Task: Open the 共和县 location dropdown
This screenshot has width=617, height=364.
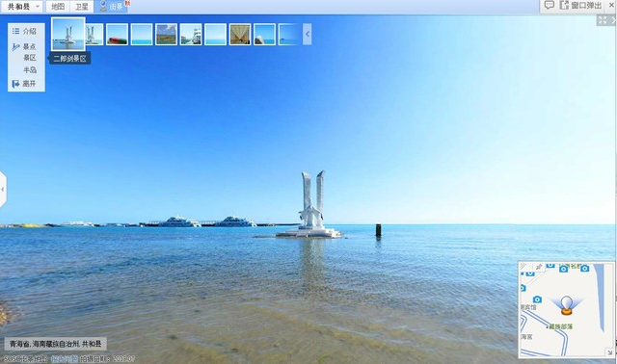Action: tap(21, 7)
